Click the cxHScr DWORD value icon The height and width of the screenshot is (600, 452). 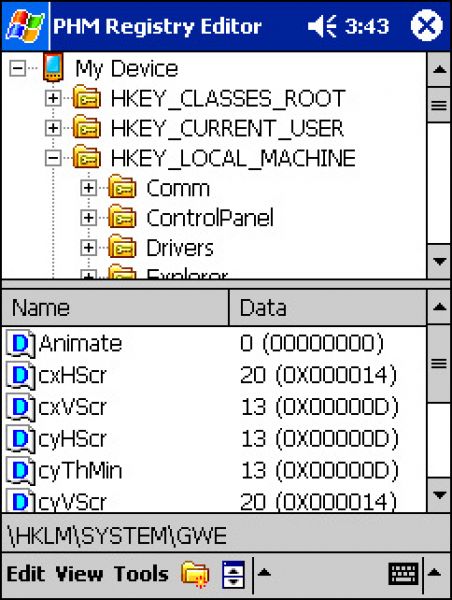[21, 375]
